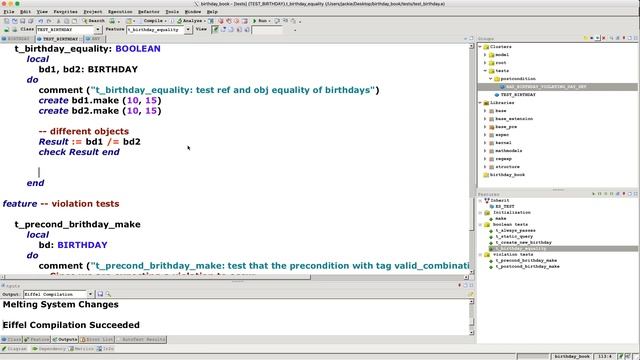Viewport: 640px width, 360px height.
Task: Switch to the TEST_BIRTHDAY editor tab
Action: [x=59, y=39]
